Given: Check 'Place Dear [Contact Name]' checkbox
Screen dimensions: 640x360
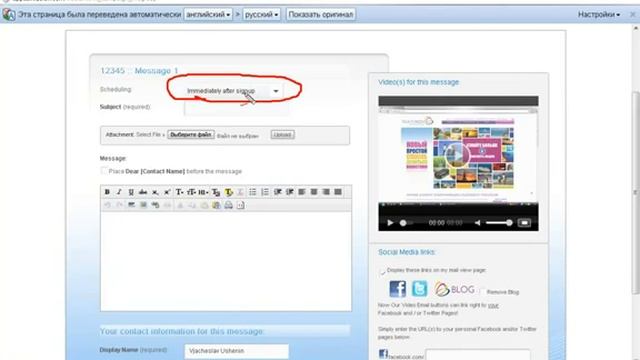Looking at the screenshot, I should click(104, 171).
